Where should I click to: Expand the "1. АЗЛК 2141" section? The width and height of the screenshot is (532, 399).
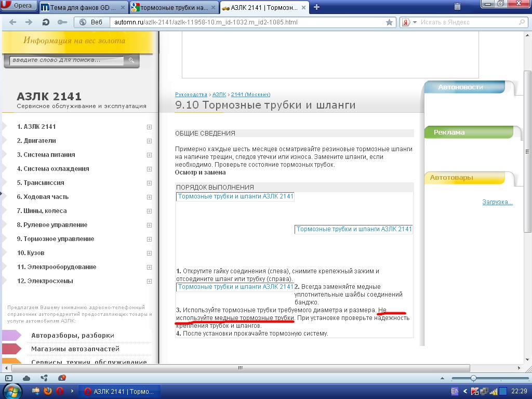[x=149, y=127]
